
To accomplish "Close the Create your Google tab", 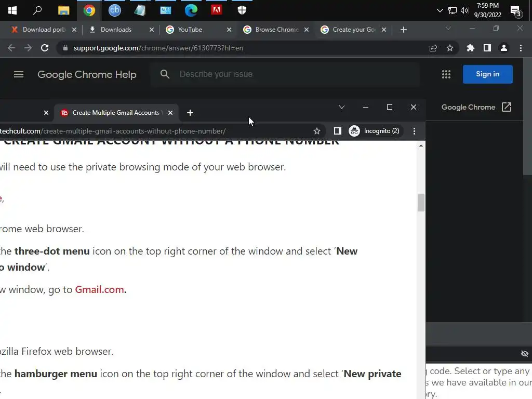I will [x=384, y=30].
